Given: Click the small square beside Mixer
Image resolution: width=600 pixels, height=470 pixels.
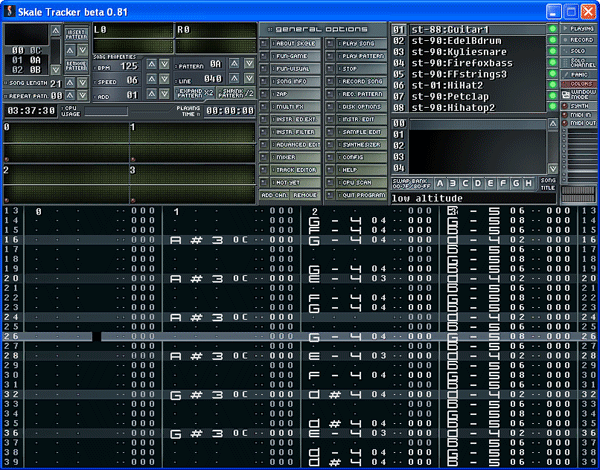Looking at the screenshot, I should pyautogui.click(x=264, y=157).
